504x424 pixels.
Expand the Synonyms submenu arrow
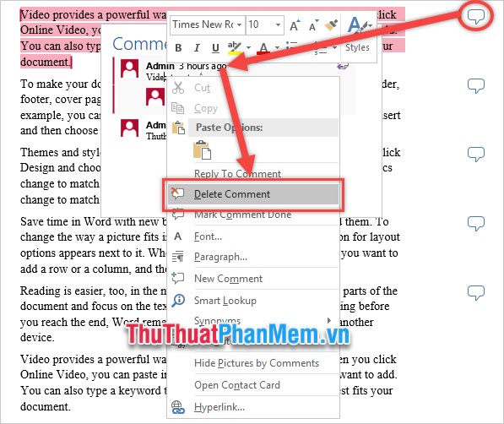[x=328, y=320]
